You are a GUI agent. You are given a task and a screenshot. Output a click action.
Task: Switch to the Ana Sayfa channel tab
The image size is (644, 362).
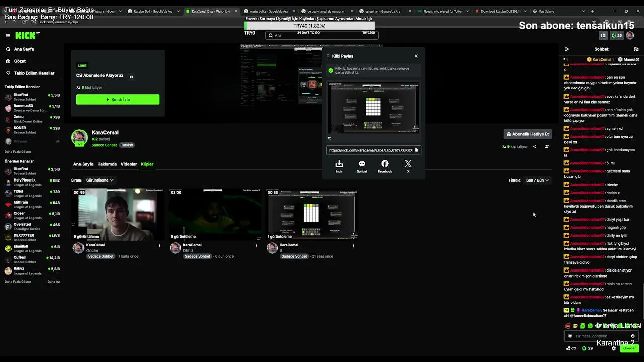click(x=83, y=164)
